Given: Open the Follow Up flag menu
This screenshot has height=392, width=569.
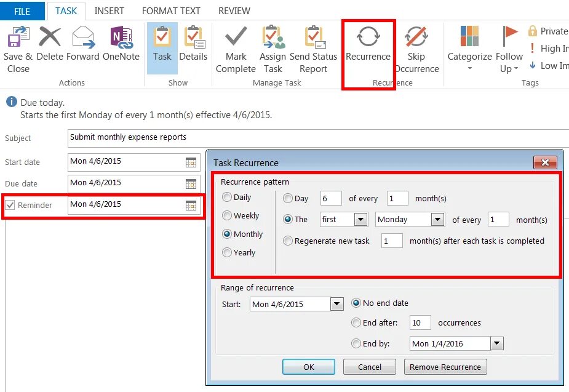Looking at the screenshot, I should 509,49.
